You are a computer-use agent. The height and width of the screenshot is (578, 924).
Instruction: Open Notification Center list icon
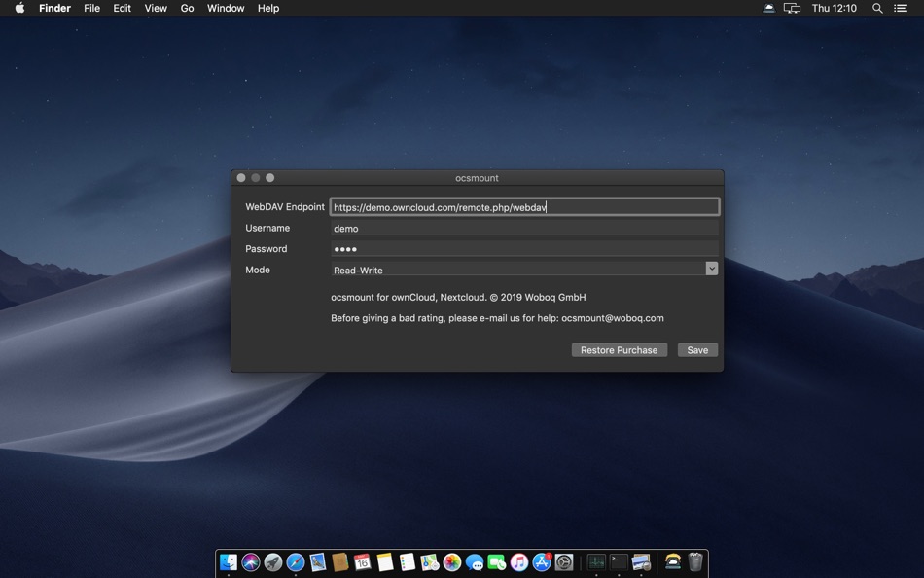[x=901, y=8]
